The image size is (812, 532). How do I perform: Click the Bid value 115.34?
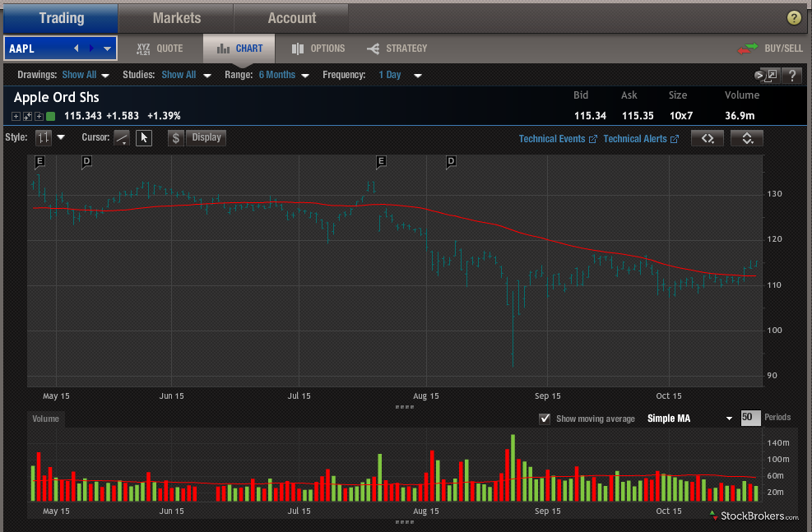[x=590, y=116]
